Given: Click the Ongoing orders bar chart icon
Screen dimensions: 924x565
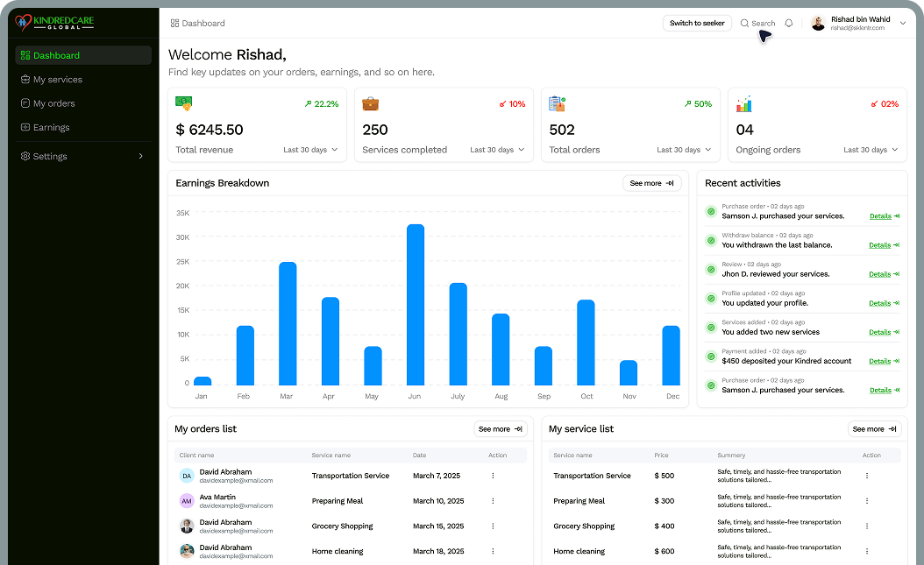Looking at the screenshot, I should (743, 104).
